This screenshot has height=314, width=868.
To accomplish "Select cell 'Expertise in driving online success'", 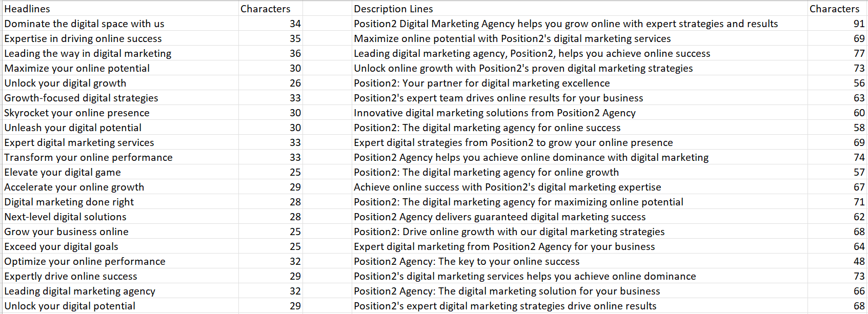I will (120, 38).
